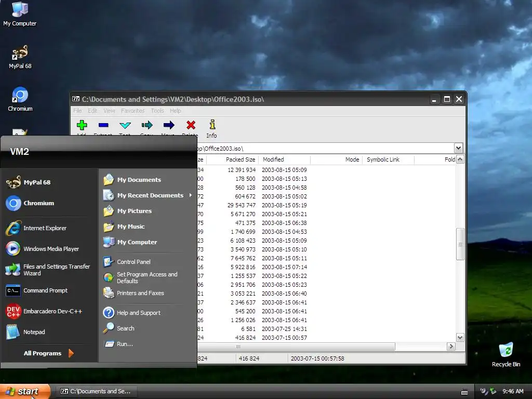Click the file list scroll down arrow

point(460,338)
